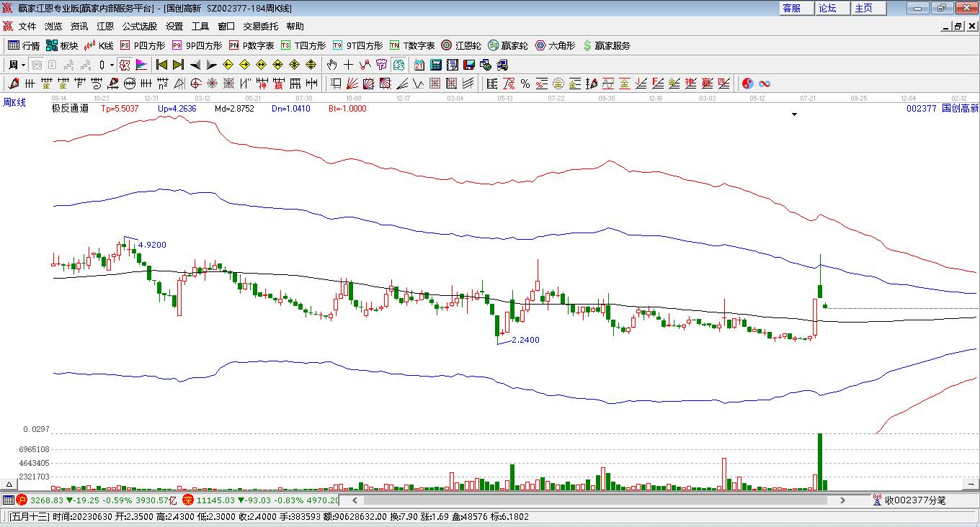Click the blue infinity symbol icon
Viewport: 980px width, 527px height.
(x=765, y=84)
